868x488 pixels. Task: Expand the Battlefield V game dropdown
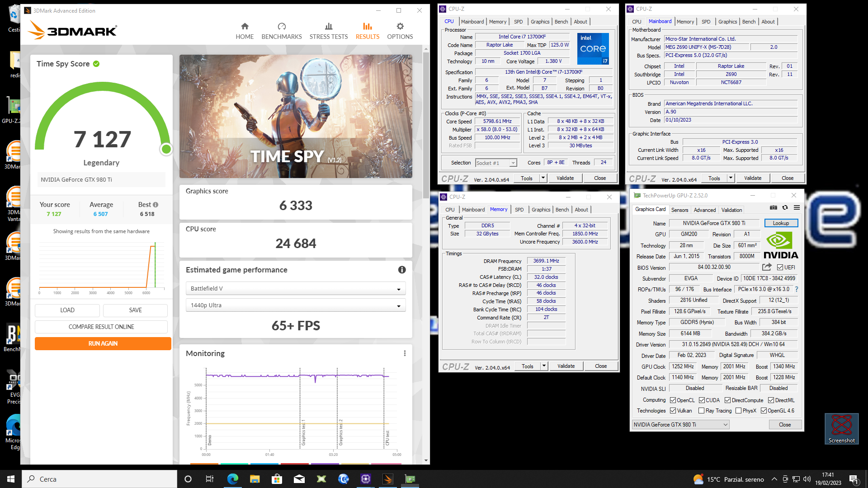[296, 288]
